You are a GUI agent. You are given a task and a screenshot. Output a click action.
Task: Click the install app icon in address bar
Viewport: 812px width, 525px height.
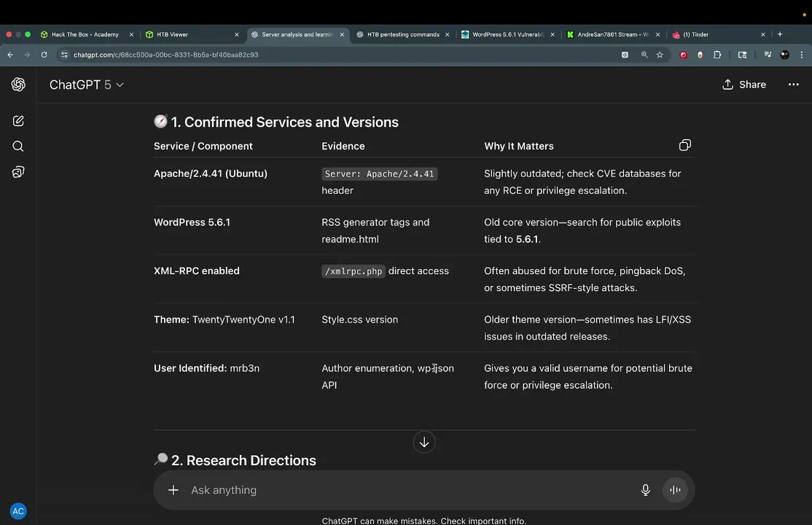pyautogui.click(x=625, y=55)
